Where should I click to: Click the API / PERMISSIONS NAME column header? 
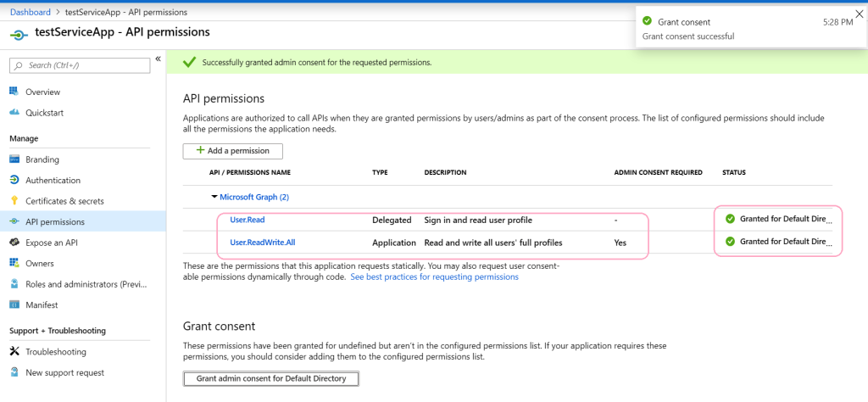pyautogui.click(x=250, y=173)
